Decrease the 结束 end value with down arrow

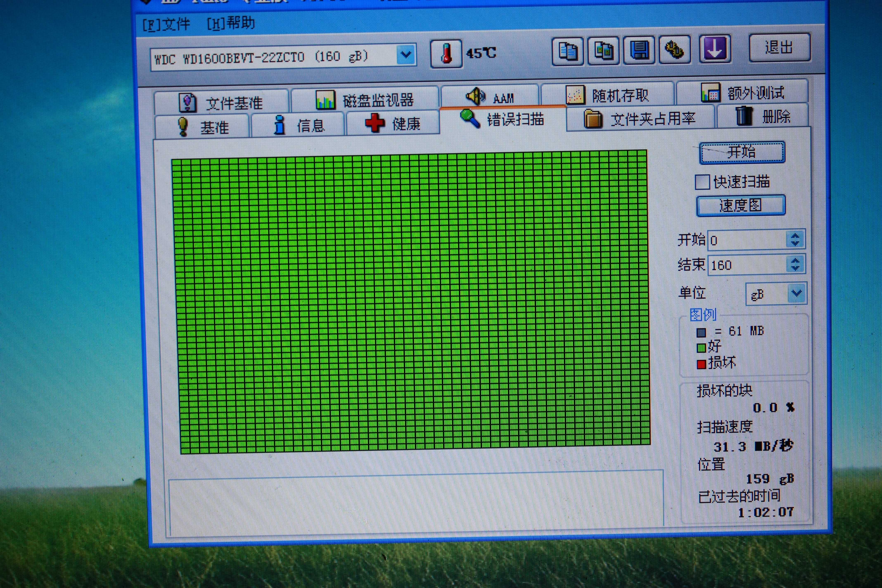tap(795, 269)
